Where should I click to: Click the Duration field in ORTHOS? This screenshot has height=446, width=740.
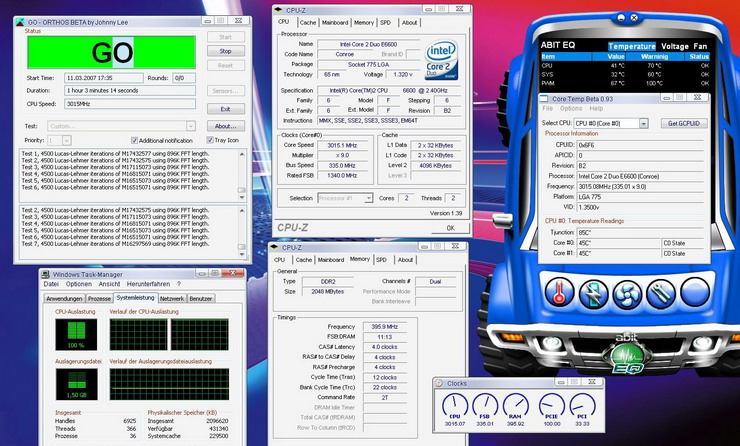130,91
